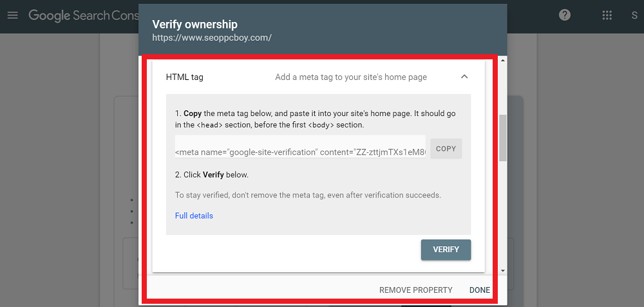The image size is (644, 307).
Task: Click the COPY button for meta tag
Action: pyautogui.click(x=446, y=148)
